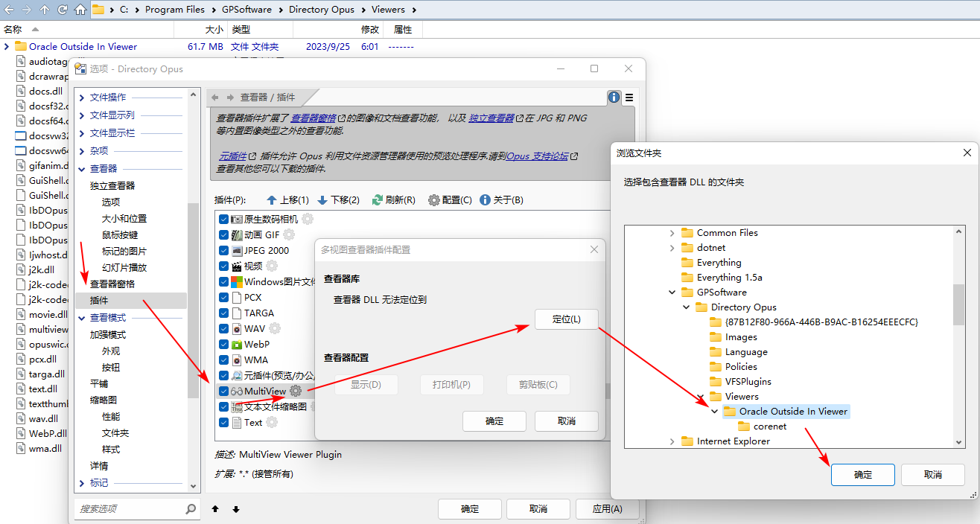Open the hamburger menu in options header

click(x=629, y=97)
